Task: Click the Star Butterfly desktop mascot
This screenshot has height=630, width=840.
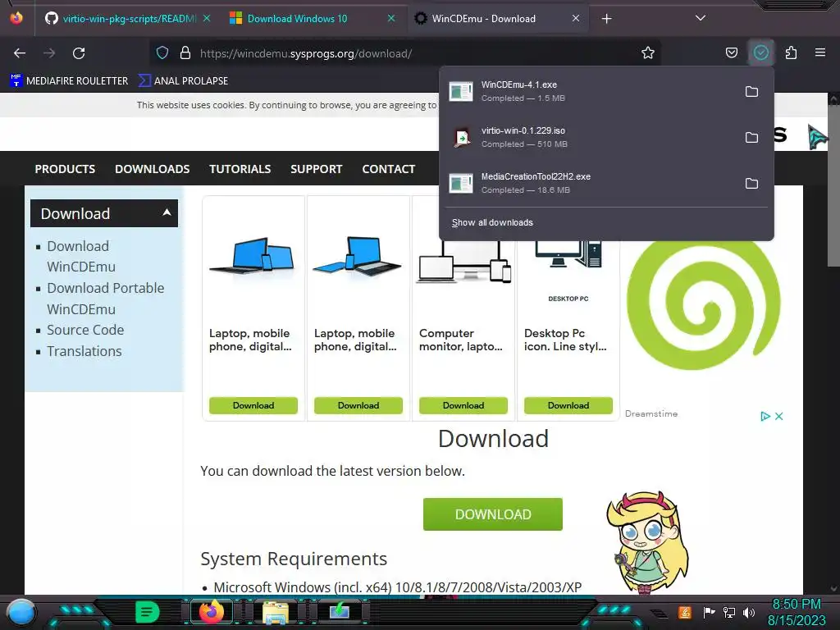Action: point(646,542)
